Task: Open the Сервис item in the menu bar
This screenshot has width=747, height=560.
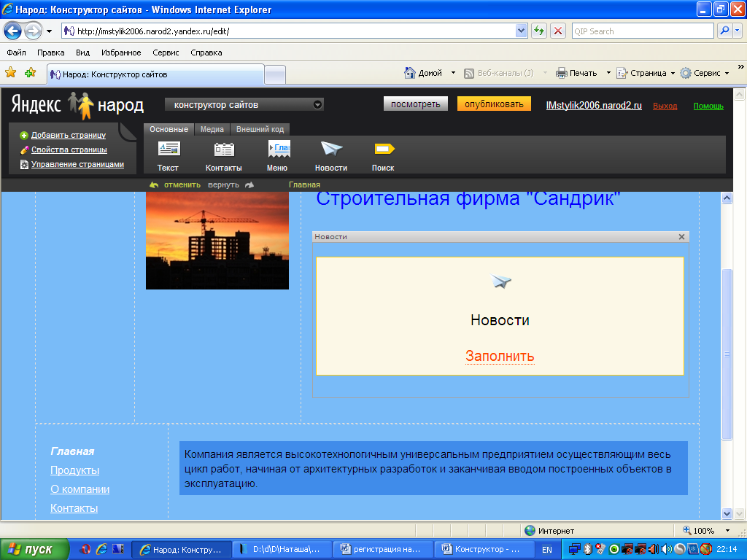Action: point(166,52)
